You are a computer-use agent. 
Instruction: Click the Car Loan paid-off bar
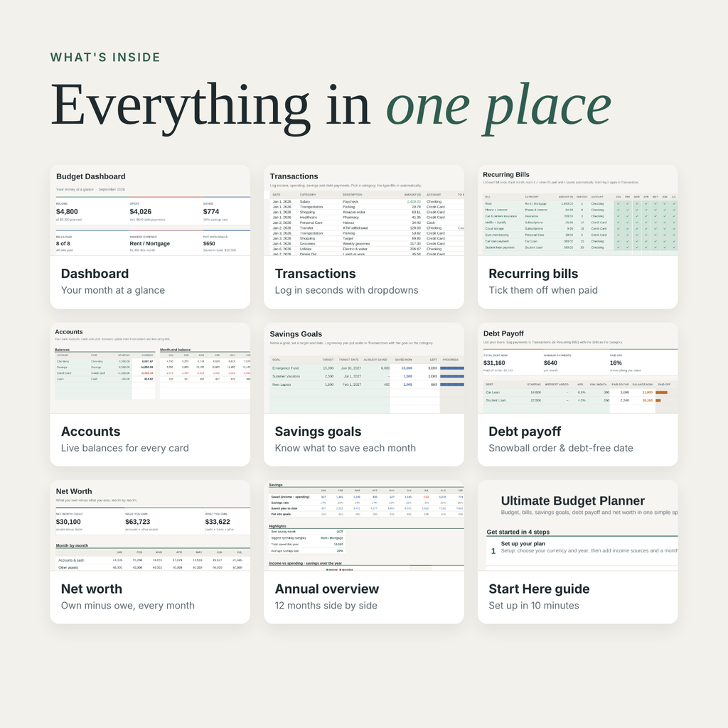tap(662, 392)
